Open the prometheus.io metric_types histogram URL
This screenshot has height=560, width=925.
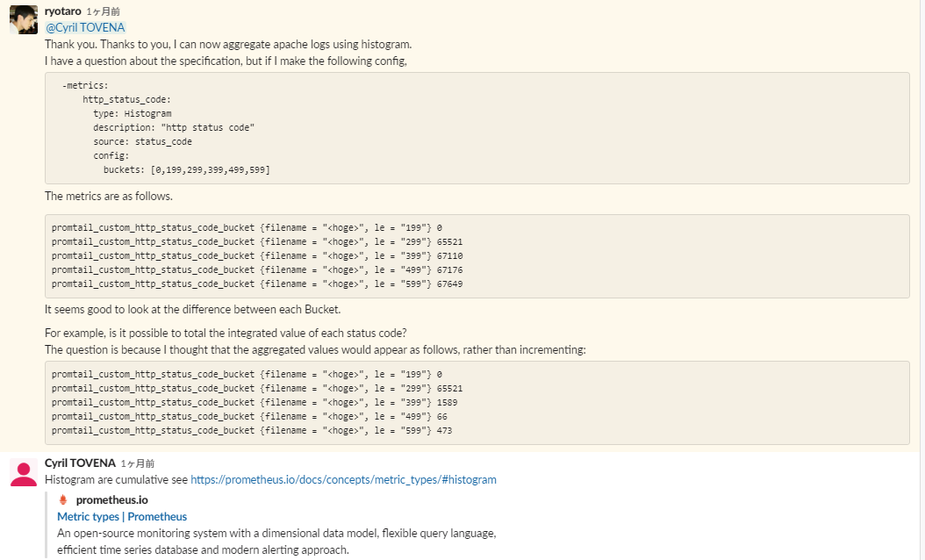(343, 480)
